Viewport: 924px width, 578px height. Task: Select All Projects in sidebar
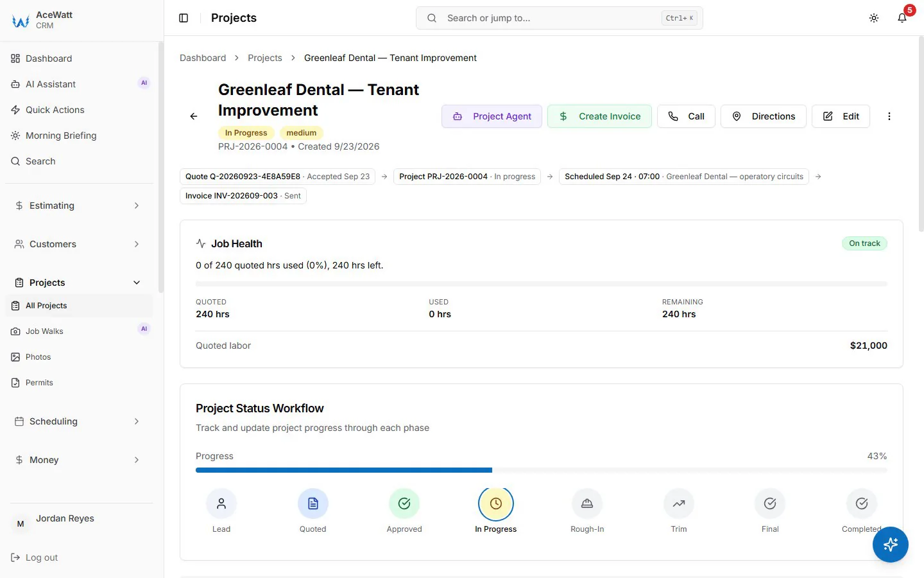point(79,306)
